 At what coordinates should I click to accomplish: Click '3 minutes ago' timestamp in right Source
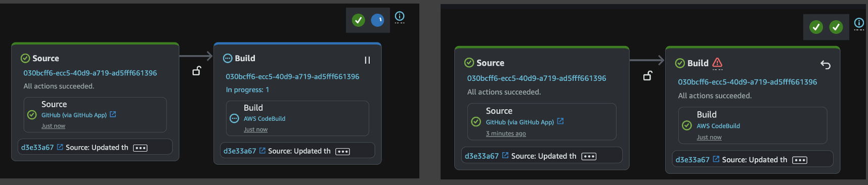pos(506,133)
